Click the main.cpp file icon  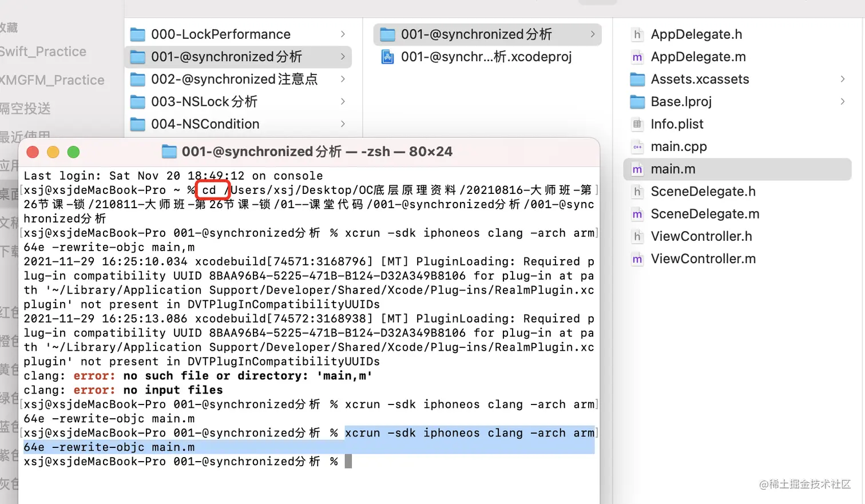tap(637, 146)
